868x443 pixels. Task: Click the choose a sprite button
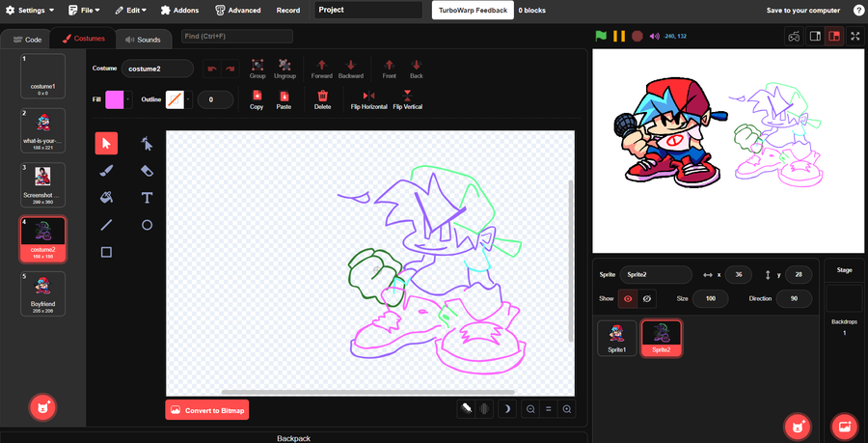(798, 427)
